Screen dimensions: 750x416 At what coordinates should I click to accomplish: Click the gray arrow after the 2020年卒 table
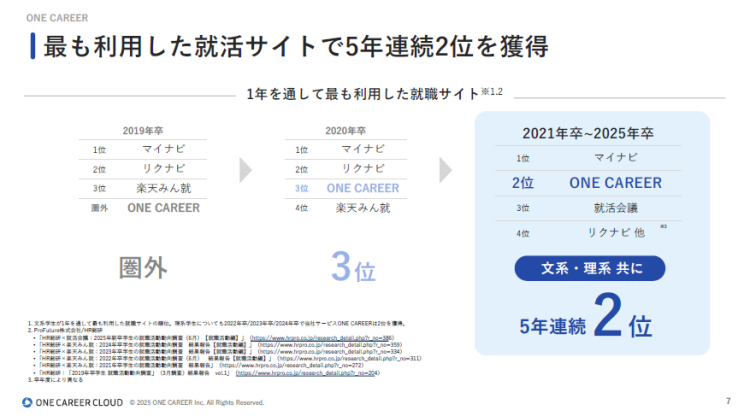[445, 170]
